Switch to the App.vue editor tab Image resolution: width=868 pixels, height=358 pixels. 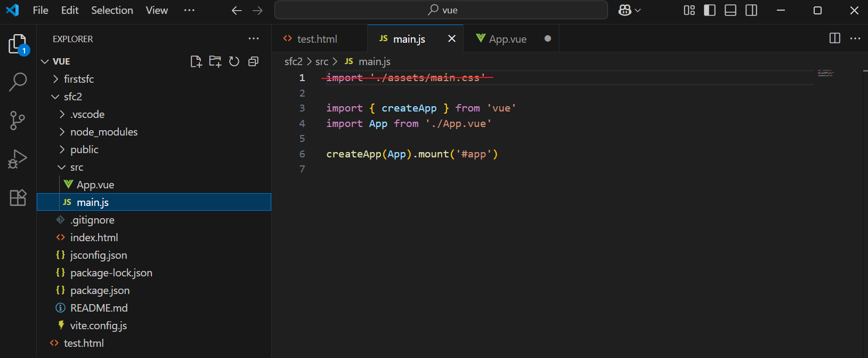[x=507, y=39]
